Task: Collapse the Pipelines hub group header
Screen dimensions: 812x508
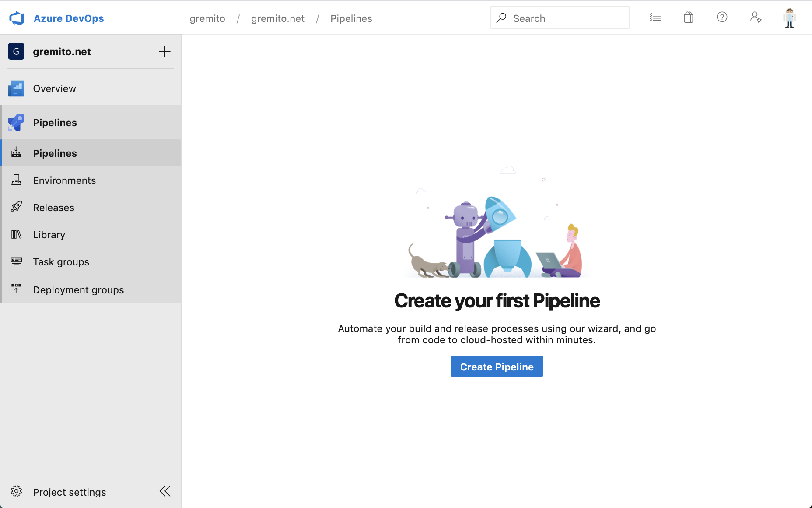Action: tap(91, 123)
